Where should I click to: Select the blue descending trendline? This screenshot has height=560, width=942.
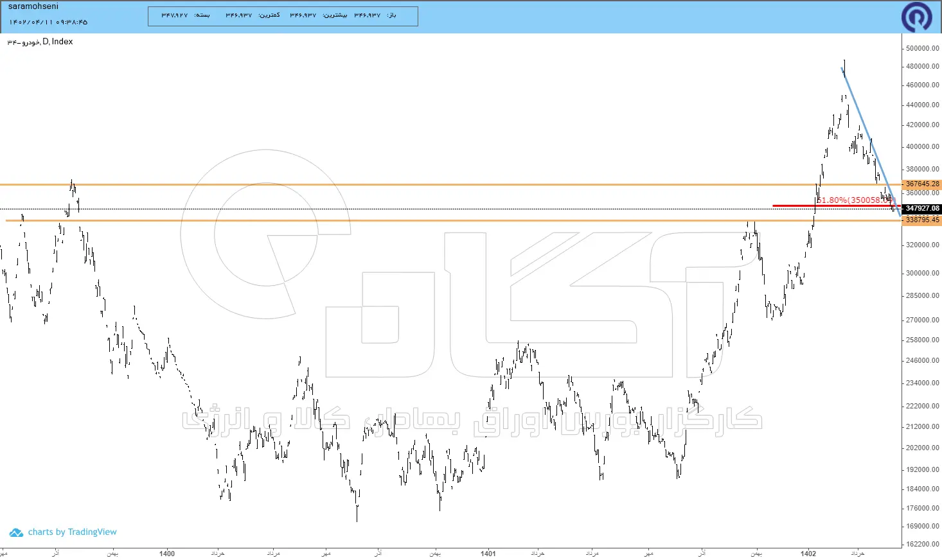pos(871,141)
